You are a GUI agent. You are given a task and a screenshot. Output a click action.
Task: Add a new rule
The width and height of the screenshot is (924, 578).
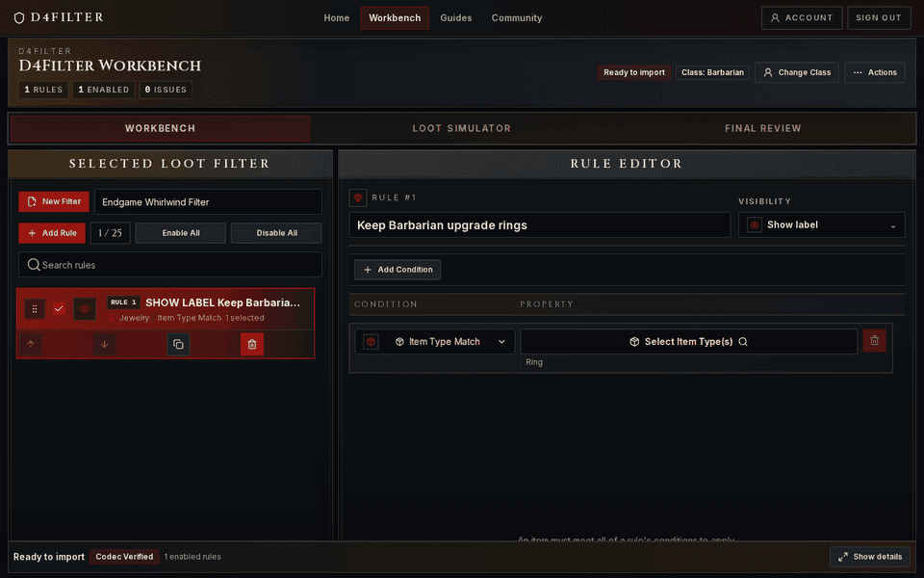point(52,233)
